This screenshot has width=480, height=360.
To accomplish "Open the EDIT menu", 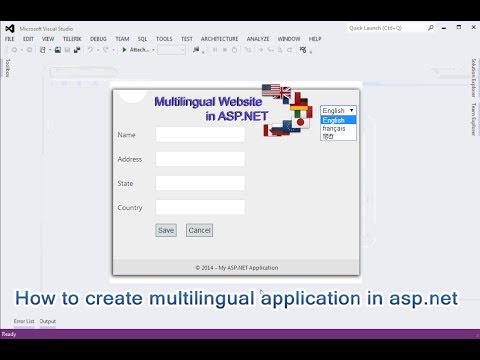I will [28, 39].
